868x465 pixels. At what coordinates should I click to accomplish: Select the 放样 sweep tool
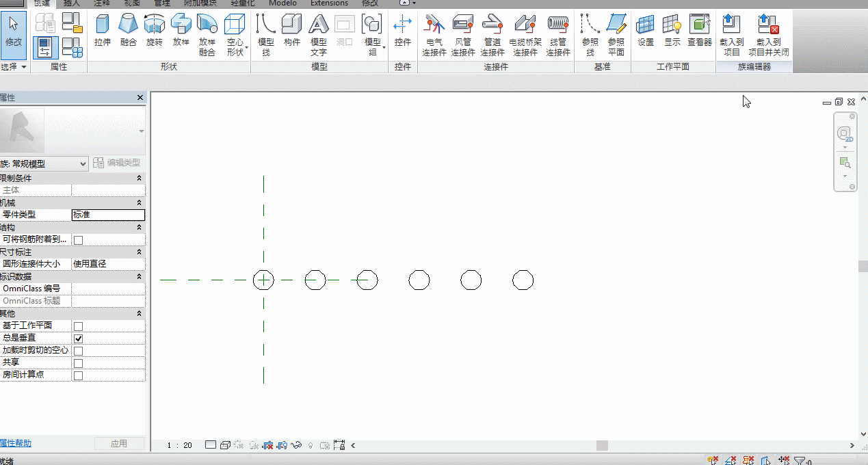(x=181, y=31)
